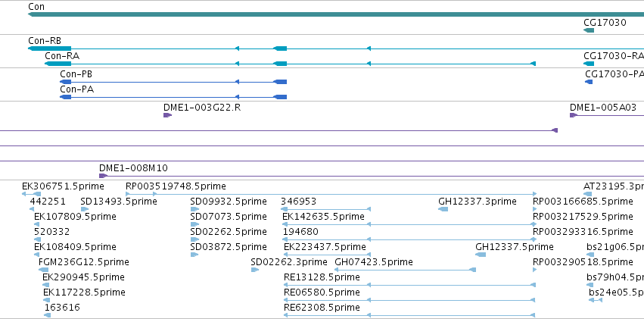This screenshot has height=319, width=644.
Task: Select the RE13128.5prime EST label
Action: [322, 277]
